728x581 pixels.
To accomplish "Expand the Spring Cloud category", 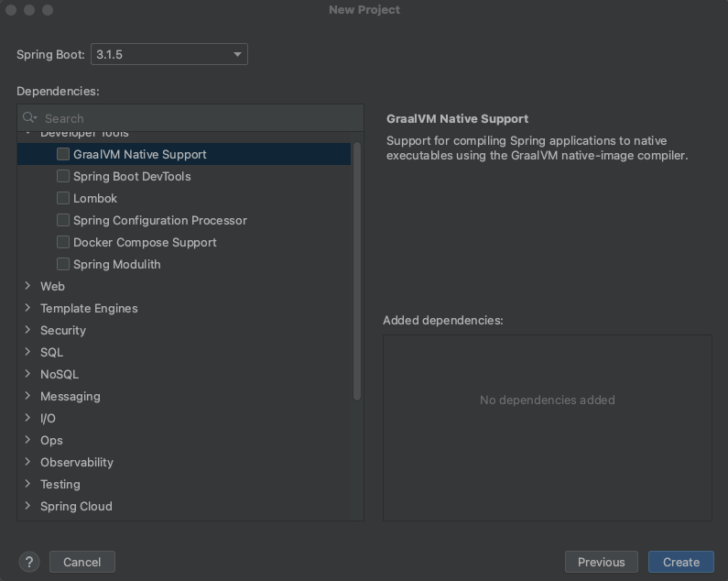I will 27,506.
